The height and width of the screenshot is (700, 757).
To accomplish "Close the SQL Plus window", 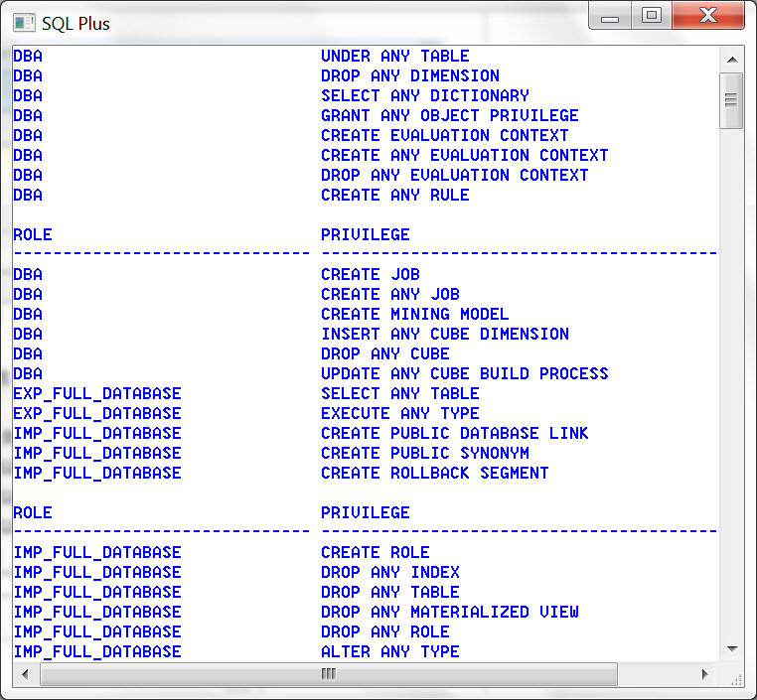I will pyautogui.click(x=708, y=17).
